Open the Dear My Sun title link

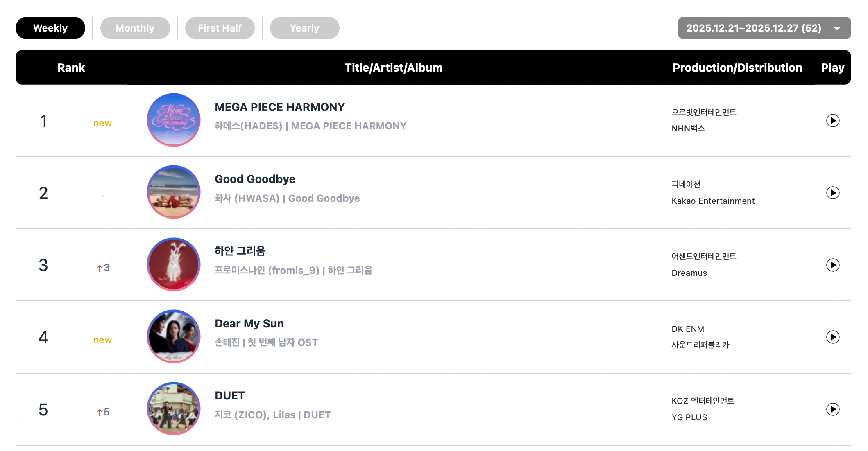[249, 324]
